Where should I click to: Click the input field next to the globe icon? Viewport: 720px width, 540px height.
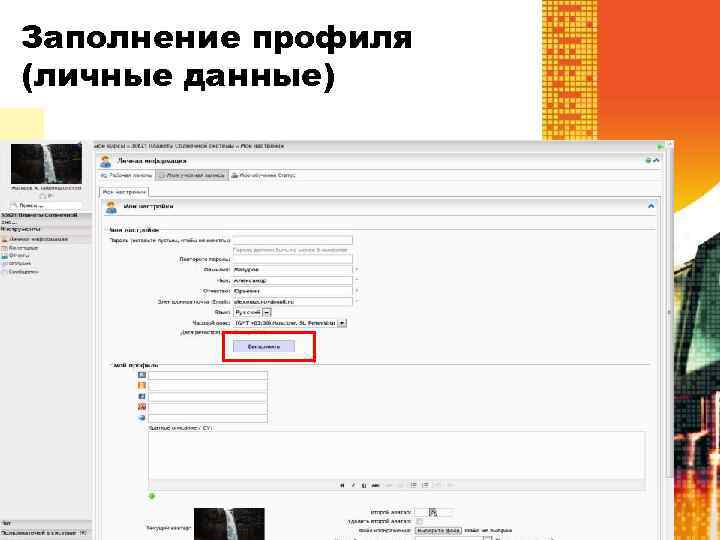point(208,418)
